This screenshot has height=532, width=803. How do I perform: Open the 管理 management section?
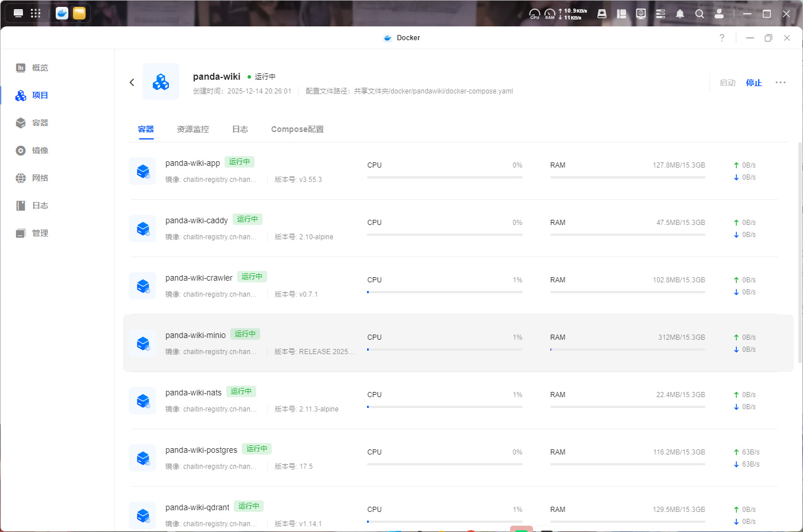click(32, 233)
